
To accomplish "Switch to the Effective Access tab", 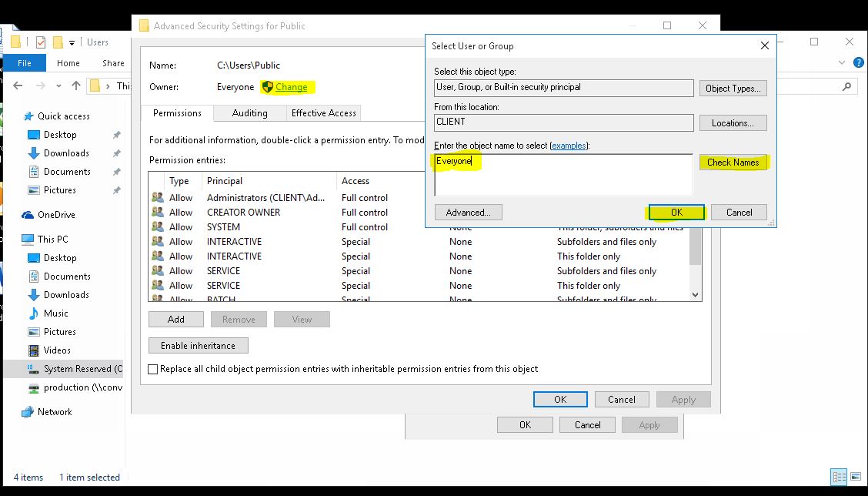I will click(324, 113).
